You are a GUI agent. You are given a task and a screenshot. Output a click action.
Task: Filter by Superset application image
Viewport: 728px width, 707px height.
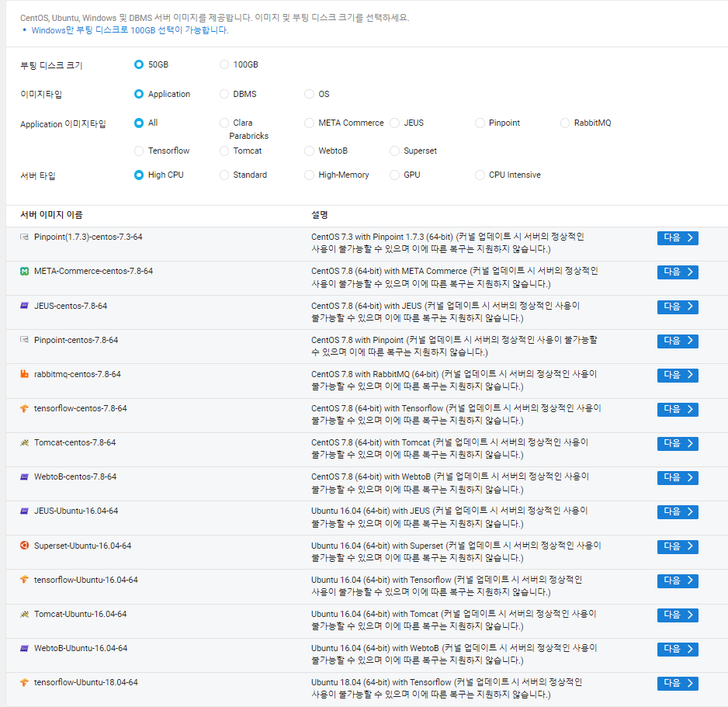[x=394, y=151]
